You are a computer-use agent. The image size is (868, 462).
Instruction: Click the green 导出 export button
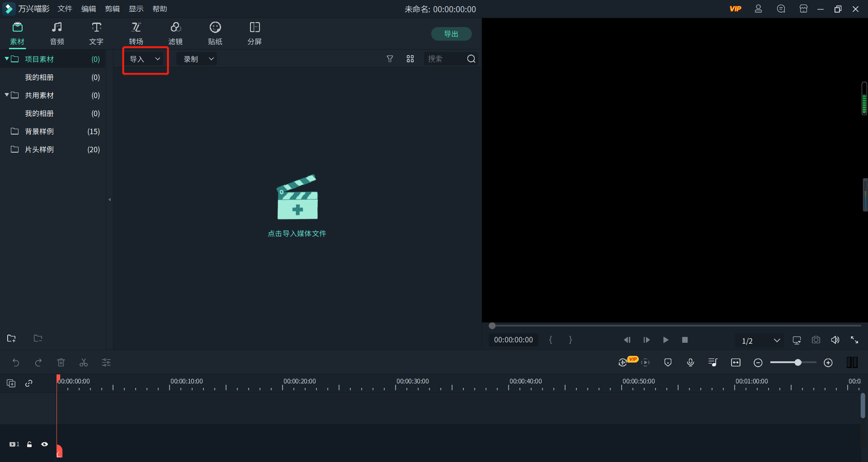click(451, 34)
